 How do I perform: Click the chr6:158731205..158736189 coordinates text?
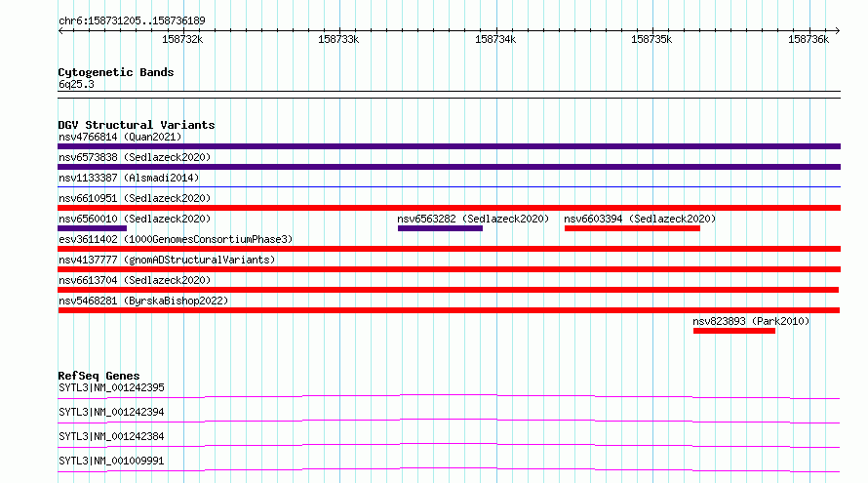pos(132,20)
